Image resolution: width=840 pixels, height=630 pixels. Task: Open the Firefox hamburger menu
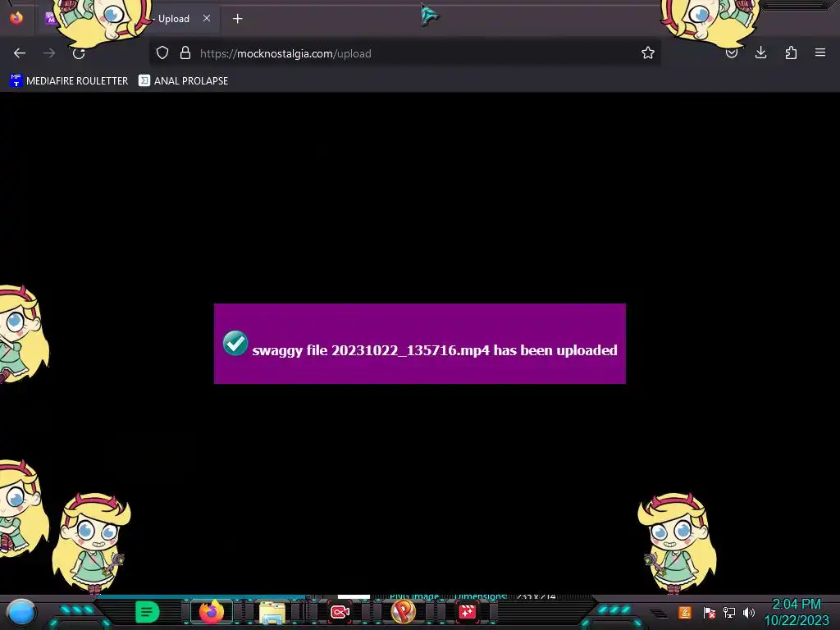pos(820,53)
